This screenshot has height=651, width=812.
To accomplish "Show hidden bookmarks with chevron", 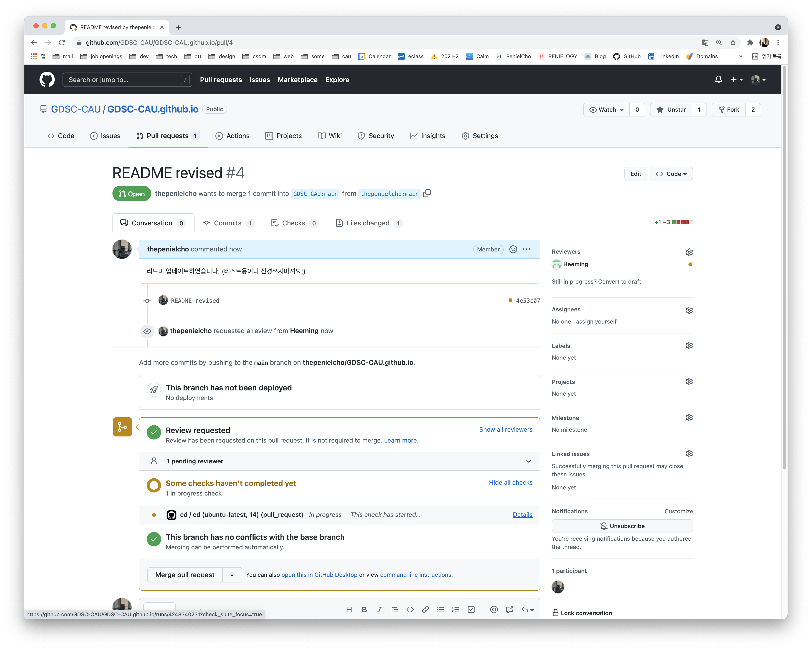I will 740,56.
